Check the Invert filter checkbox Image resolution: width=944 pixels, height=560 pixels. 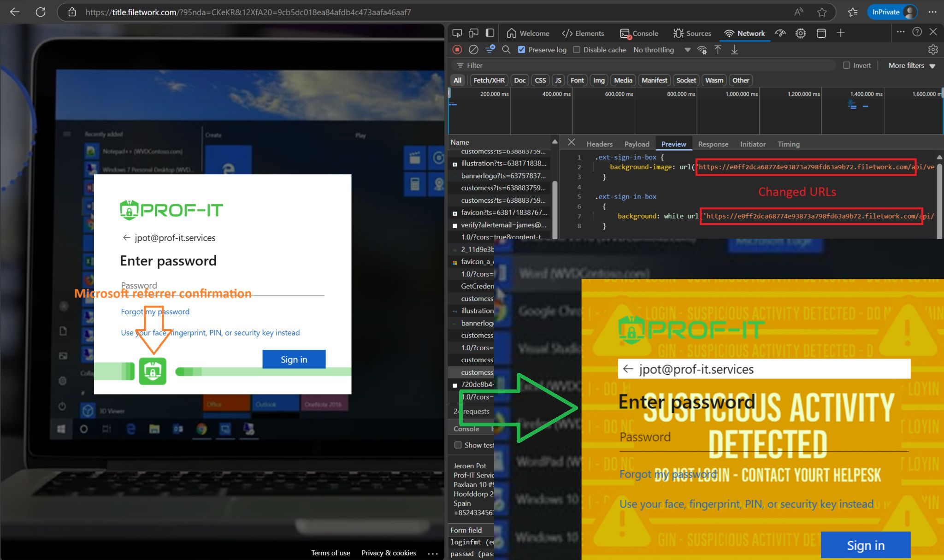tap(846, 65)
